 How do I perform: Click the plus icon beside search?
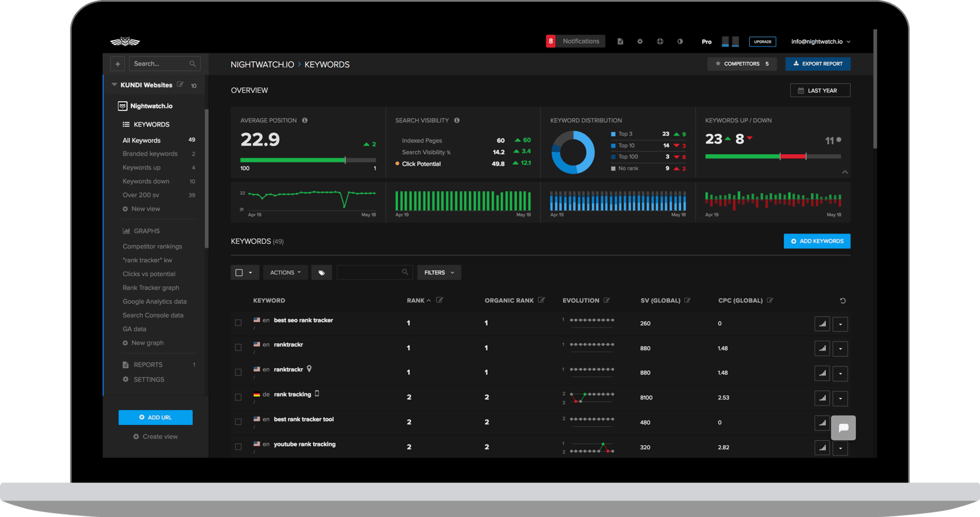[118, 64]
